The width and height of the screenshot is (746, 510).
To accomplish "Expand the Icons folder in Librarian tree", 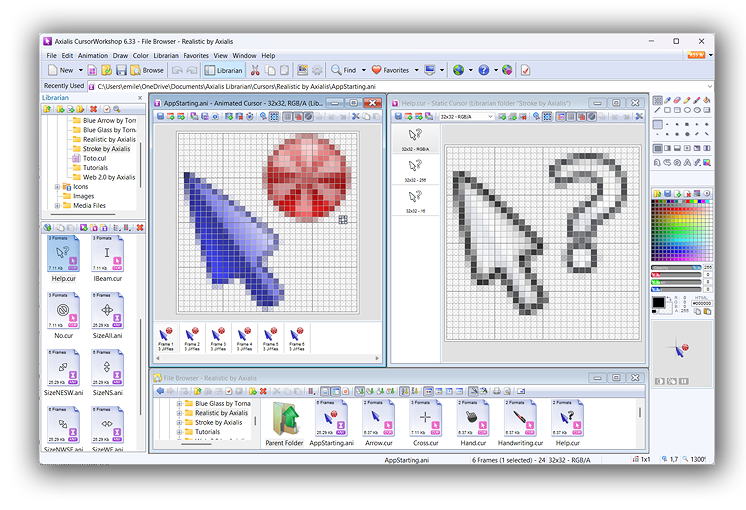I will click(x=58, y=187).
